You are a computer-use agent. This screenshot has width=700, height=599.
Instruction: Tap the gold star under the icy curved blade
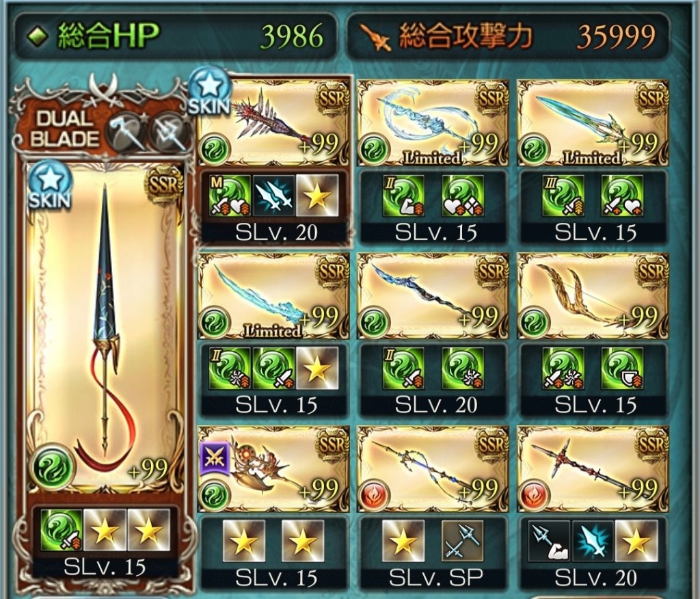(x=317, y=369)
